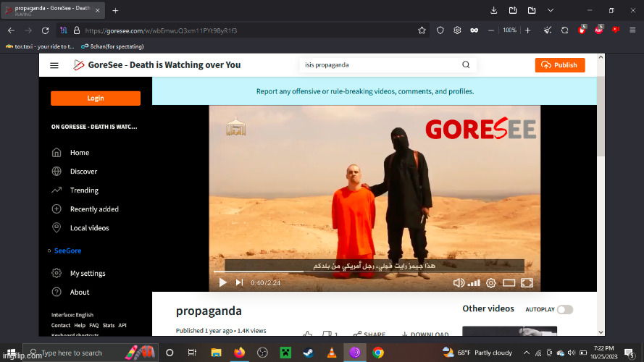The width and height of the screenshot is (644, 362).
Task: Click the thumbs-up like icon below video
Action: click(x=308, y=334)
